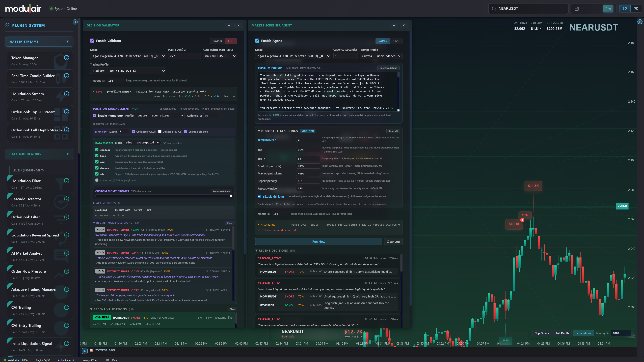Toggle AI Market Analyst check icon
644x362 pixels.
[x=67, y=253]
